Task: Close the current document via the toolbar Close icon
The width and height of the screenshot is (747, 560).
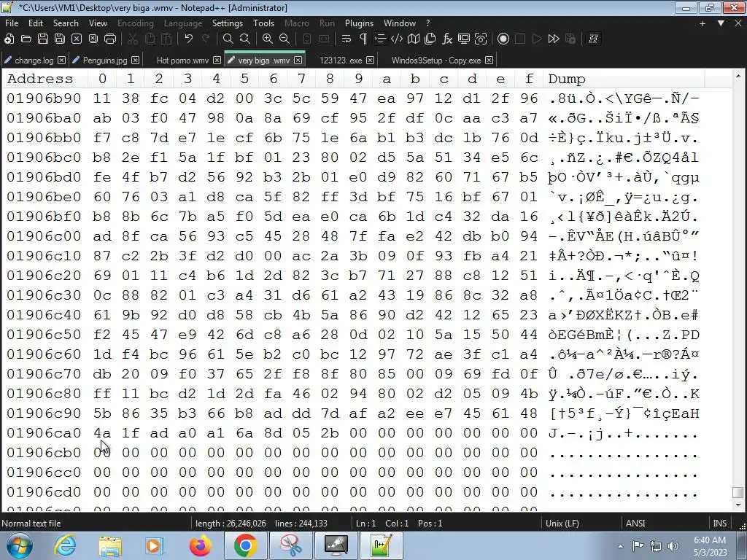Action: pos(76,39)
